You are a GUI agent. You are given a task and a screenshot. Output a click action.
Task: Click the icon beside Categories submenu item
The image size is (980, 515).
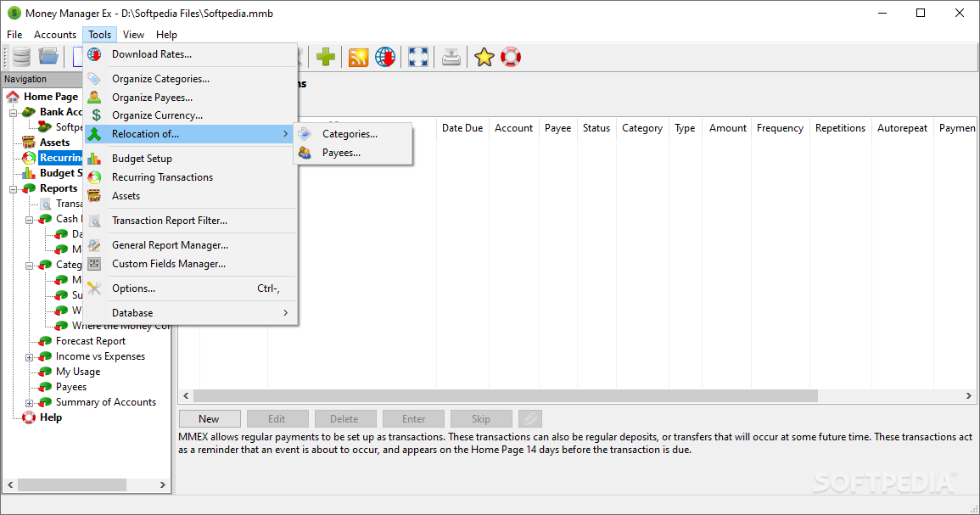305,134
